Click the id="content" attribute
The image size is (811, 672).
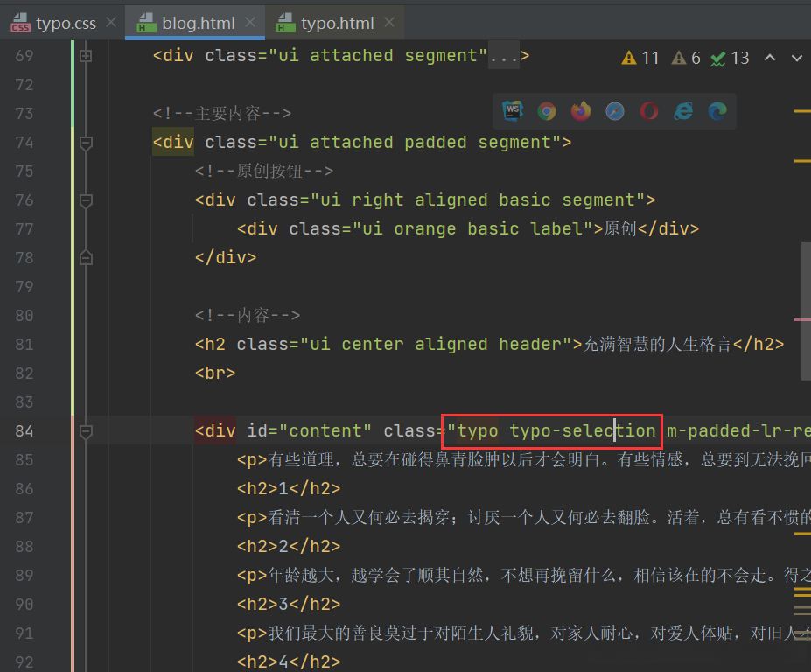(310, 430)
